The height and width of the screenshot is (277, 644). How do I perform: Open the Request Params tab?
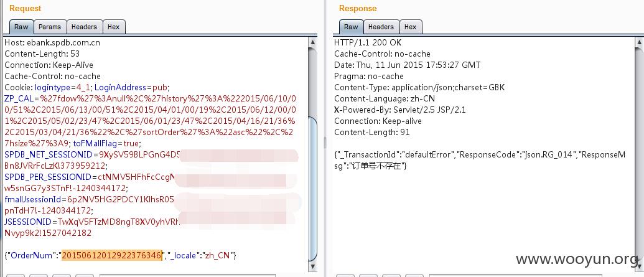point(50,27)
